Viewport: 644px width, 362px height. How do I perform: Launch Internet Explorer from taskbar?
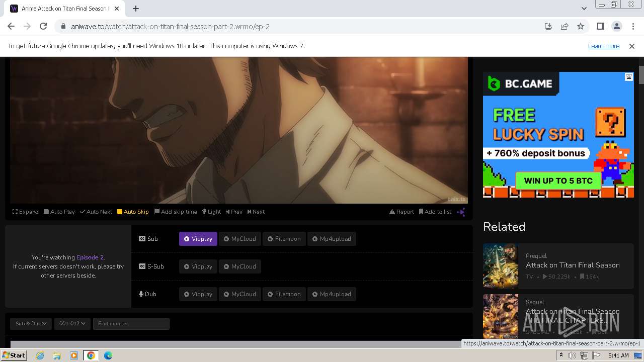[40, 355]
